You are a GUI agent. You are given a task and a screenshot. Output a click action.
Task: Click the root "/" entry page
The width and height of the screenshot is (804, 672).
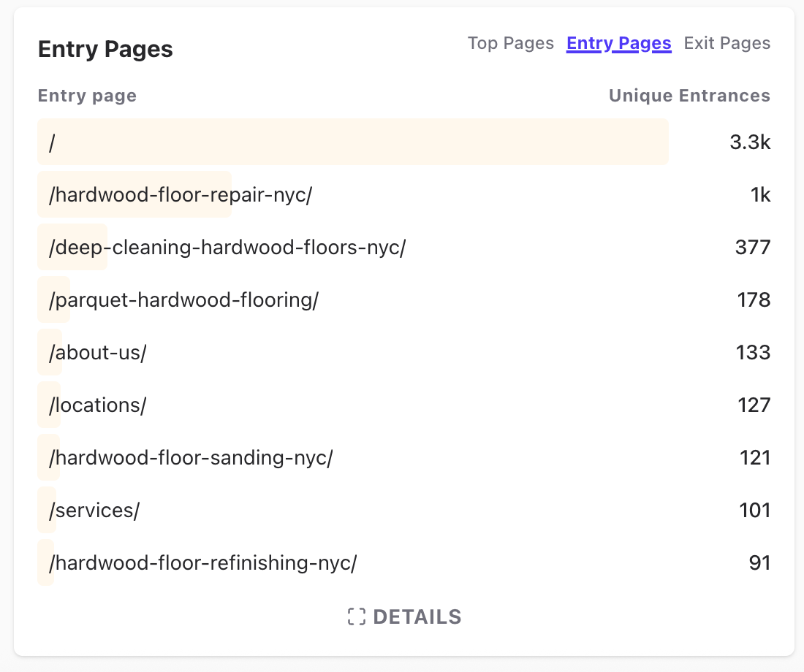tap(52, 142)
